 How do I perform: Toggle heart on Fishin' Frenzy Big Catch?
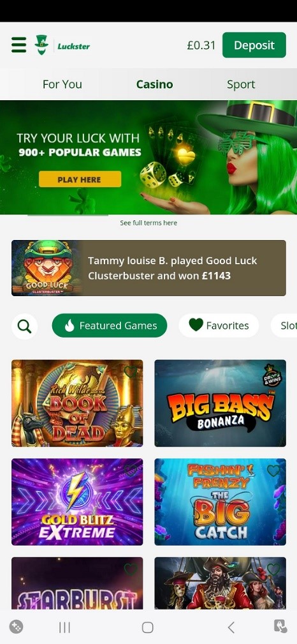[273, 470]
